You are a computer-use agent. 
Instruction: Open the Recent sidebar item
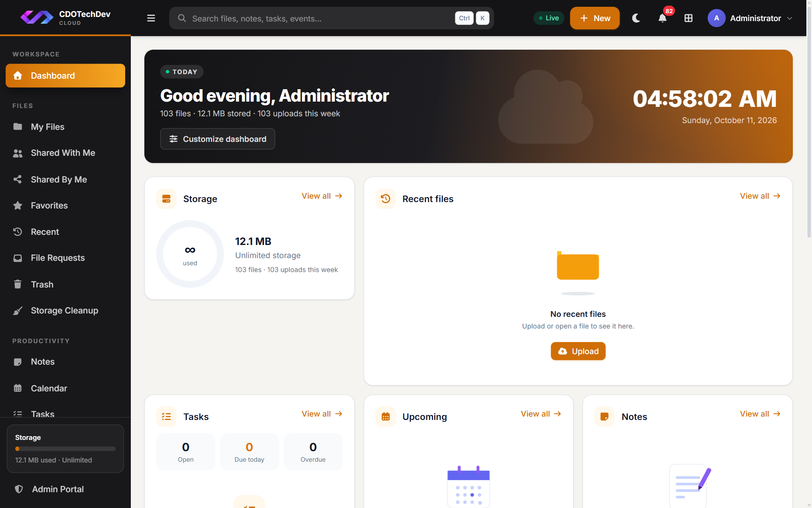pos(65,232)
